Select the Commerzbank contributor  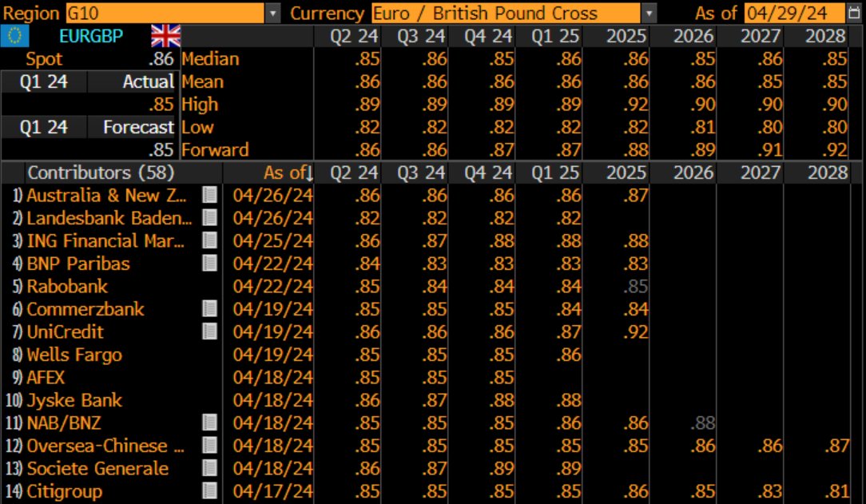(85, 308)
